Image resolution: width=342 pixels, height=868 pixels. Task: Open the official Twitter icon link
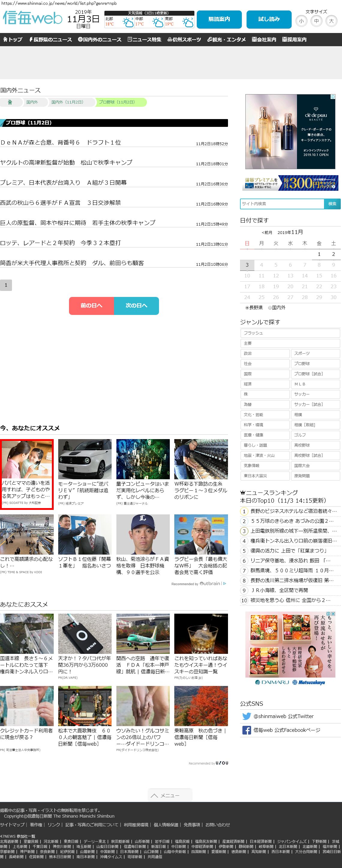(247, 716)
